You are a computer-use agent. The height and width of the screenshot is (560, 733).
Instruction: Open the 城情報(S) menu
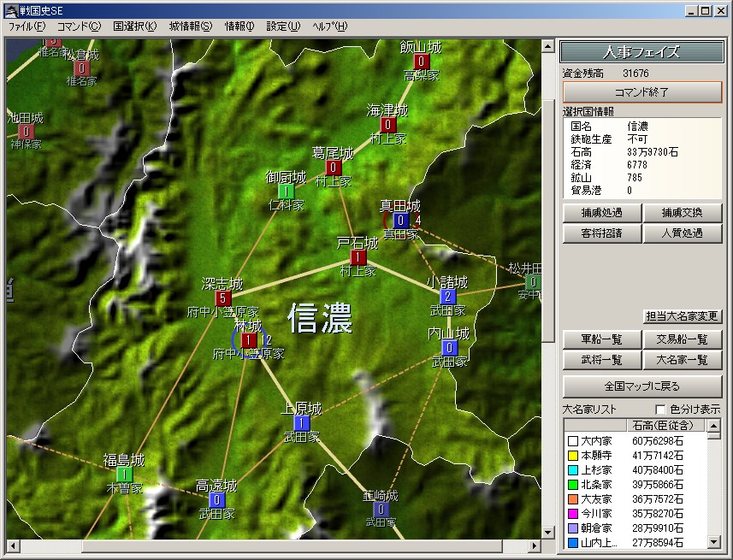pyautogui.click(x=190, y=27)
